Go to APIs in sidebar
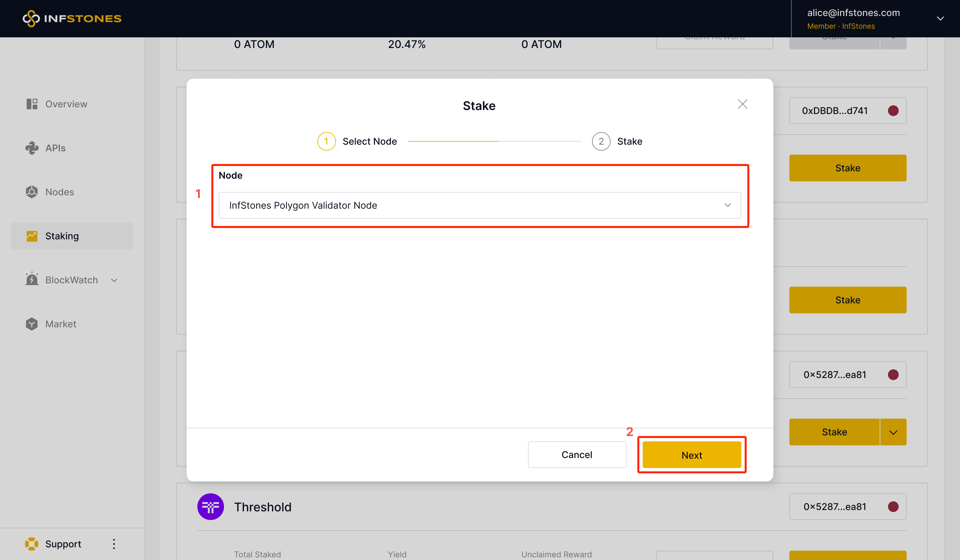The image size is (960, 560). coord(72,148)
